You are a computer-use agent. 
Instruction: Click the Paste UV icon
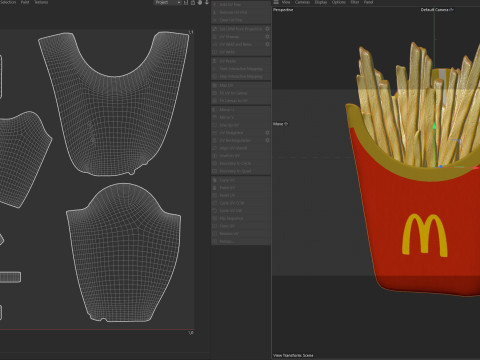click(x=215, y=188)
